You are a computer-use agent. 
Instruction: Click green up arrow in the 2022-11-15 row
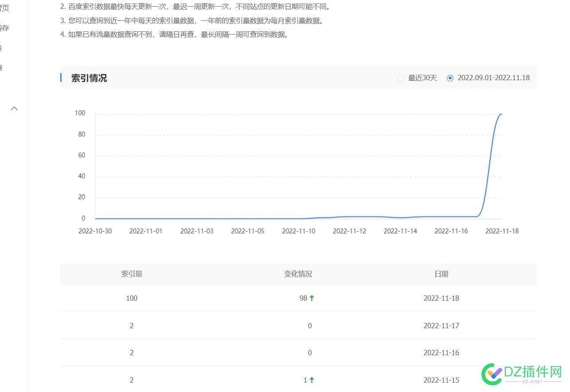[x=312, y=380]
